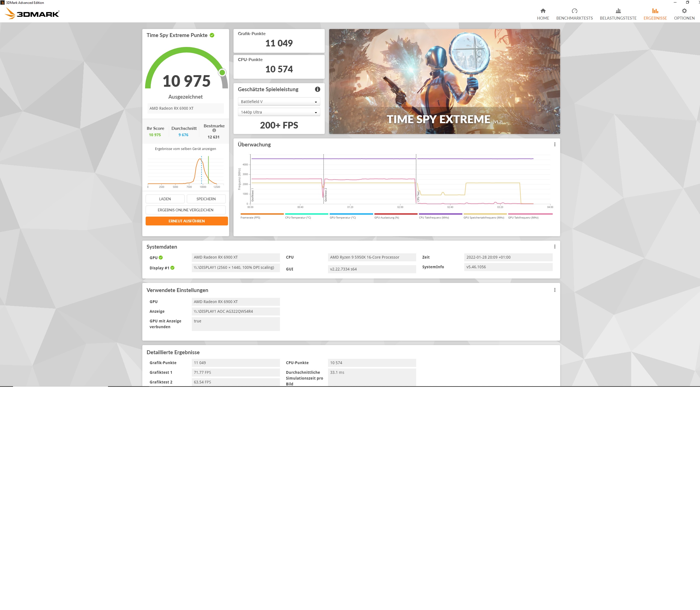The height and width of the screenshot is (610, 700).
Task: Click the SPEICHERN button
Action: pyautogui.click(x=206, y=199)
